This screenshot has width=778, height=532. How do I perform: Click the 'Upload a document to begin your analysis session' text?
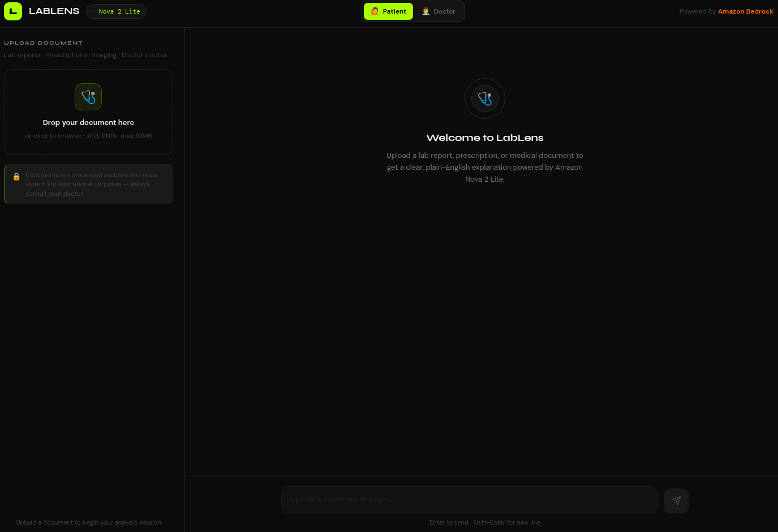[89, 522]
